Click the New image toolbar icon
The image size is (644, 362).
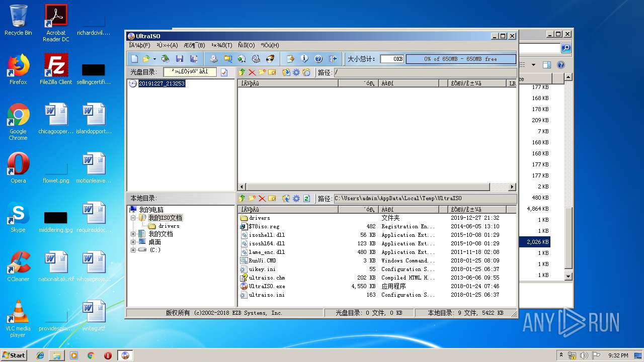click(x=134, y=59)
